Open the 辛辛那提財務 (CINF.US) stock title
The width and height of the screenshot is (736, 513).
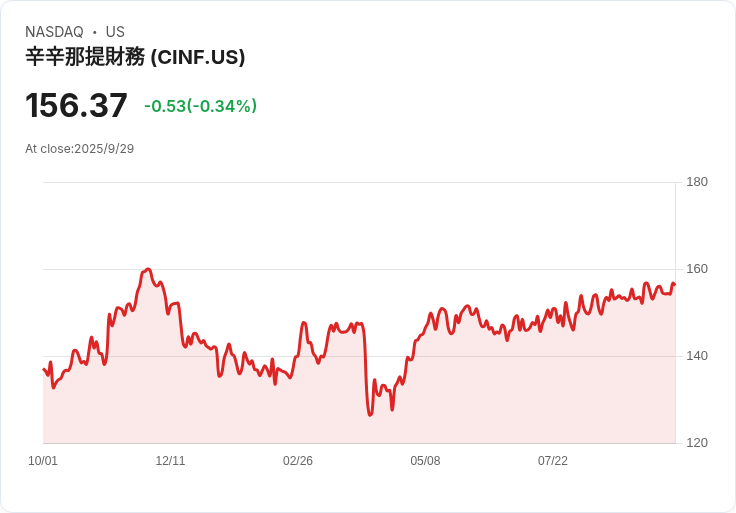pyautogui.click(x=135, y=58)
